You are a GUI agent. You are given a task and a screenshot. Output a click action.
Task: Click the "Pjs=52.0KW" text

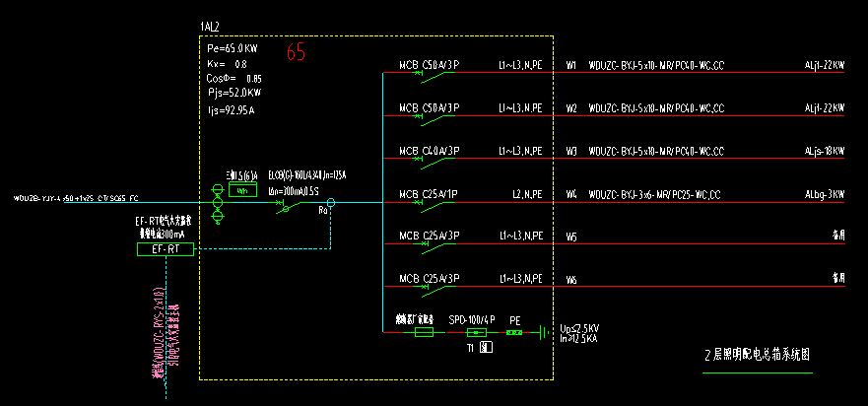[x=234, y=92]
